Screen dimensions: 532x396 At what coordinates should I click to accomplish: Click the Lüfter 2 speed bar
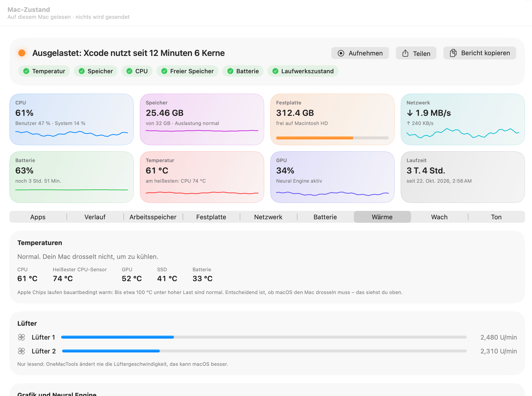pos(264,351)
